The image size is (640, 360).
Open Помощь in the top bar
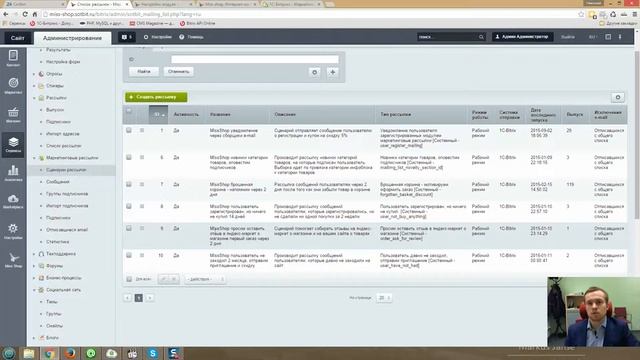pyautogui.click(x=191, y=37)
